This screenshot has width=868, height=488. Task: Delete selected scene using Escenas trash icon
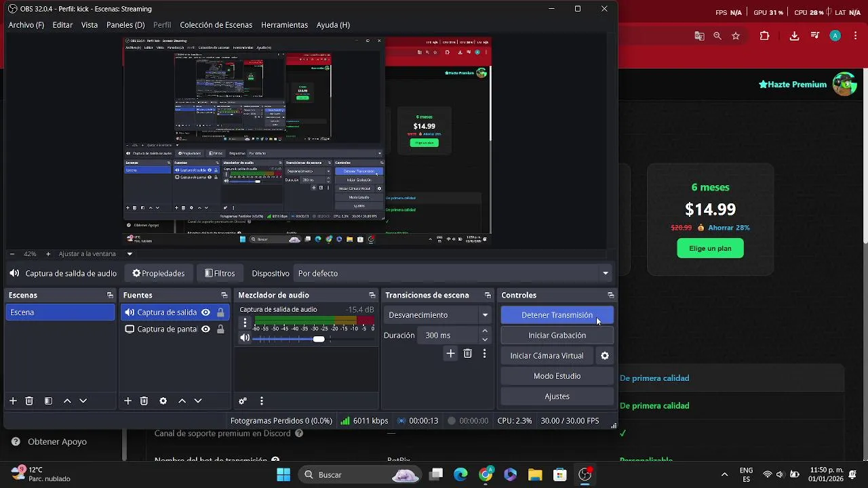point(29,401)
